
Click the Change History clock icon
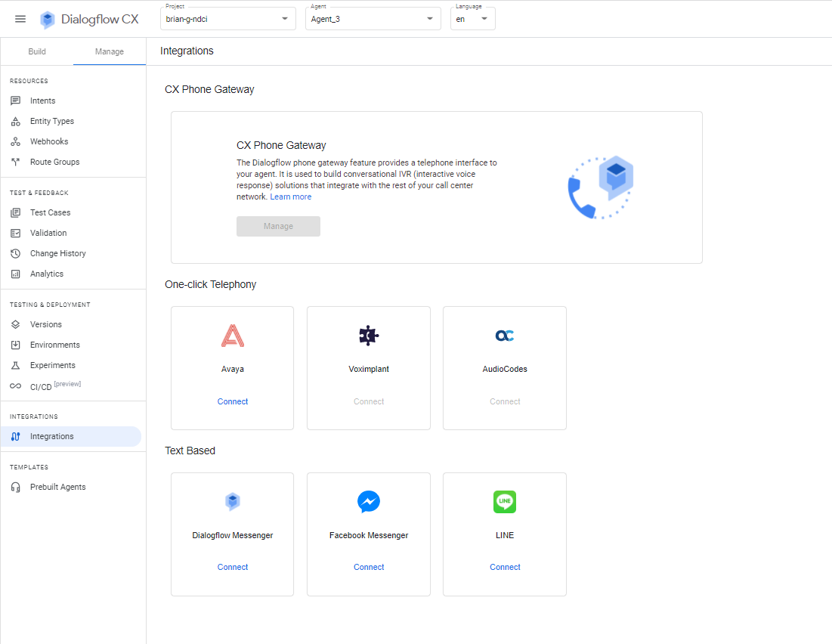tap(16, 253)
